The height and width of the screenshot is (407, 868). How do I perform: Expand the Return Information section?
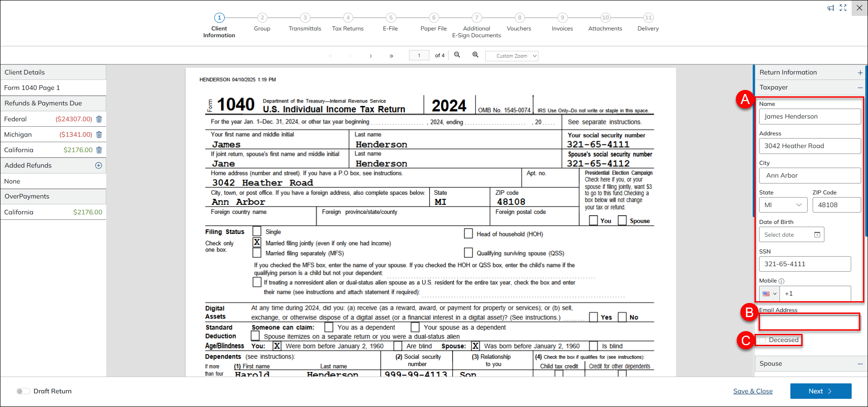860,73
